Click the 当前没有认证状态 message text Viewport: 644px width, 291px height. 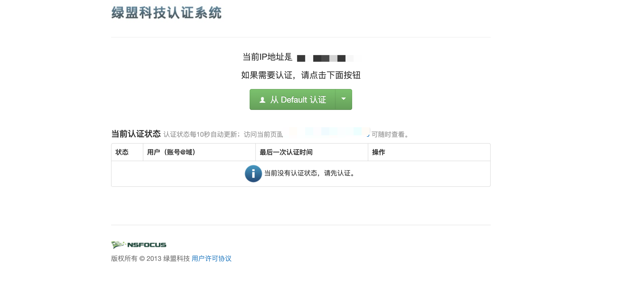tap(309, 173)
